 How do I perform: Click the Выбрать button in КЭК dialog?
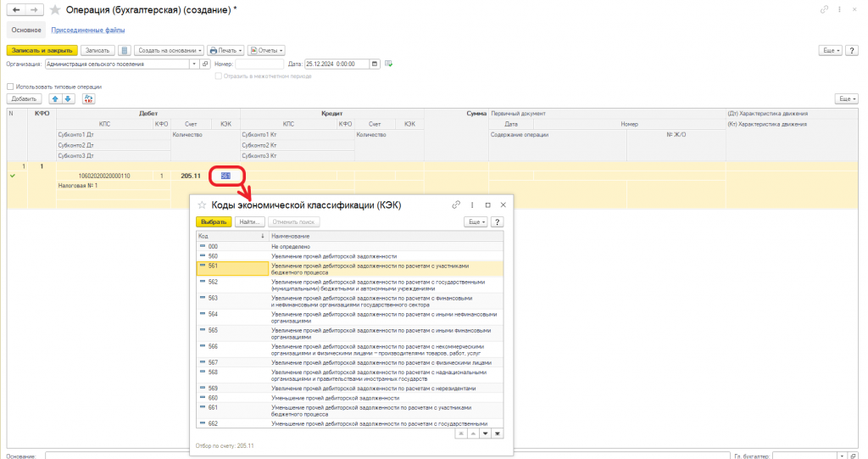click(214, 221)
